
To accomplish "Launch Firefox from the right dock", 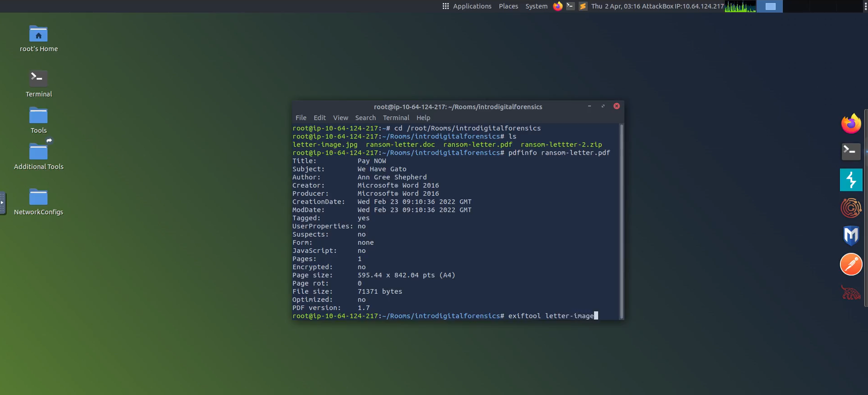I will pos(851,124).
